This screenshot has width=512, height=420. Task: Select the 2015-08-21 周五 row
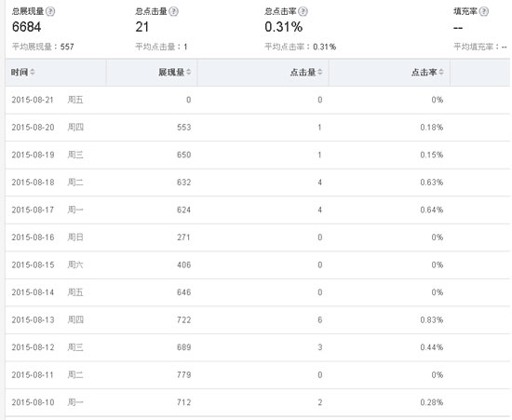(x=257, y=100)
